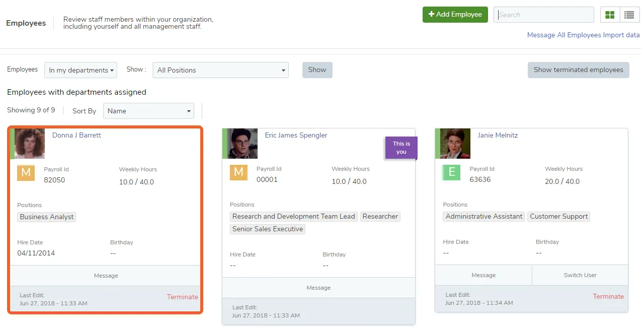Screen dimensions: 644x329
Task: Message Eric James Spengler
Action: tap(318, 288)
